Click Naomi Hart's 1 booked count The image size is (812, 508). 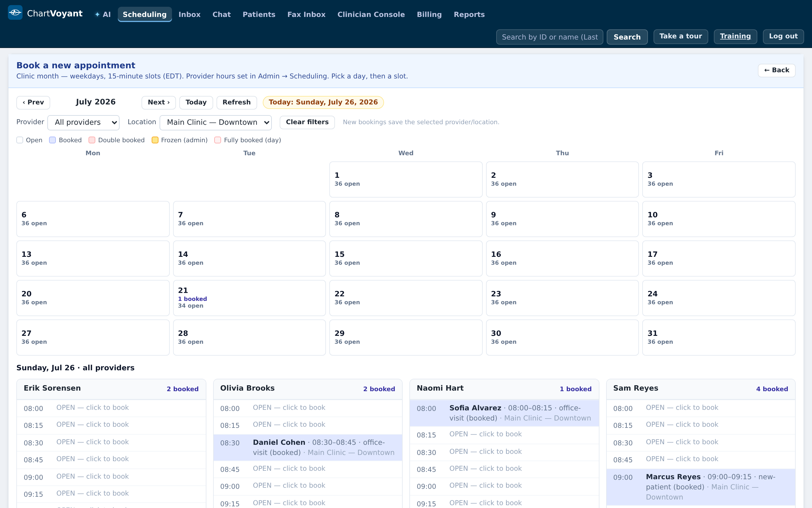click(575, 389)
